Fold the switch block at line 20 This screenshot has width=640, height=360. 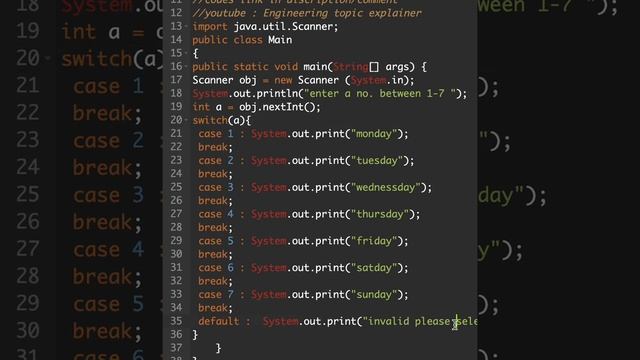(186, 120)
